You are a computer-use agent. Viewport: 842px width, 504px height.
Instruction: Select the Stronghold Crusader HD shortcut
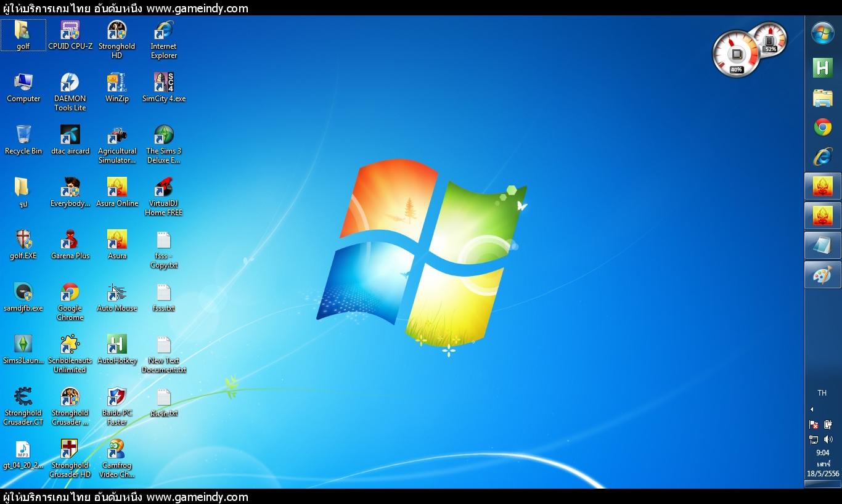click(70, 458)
